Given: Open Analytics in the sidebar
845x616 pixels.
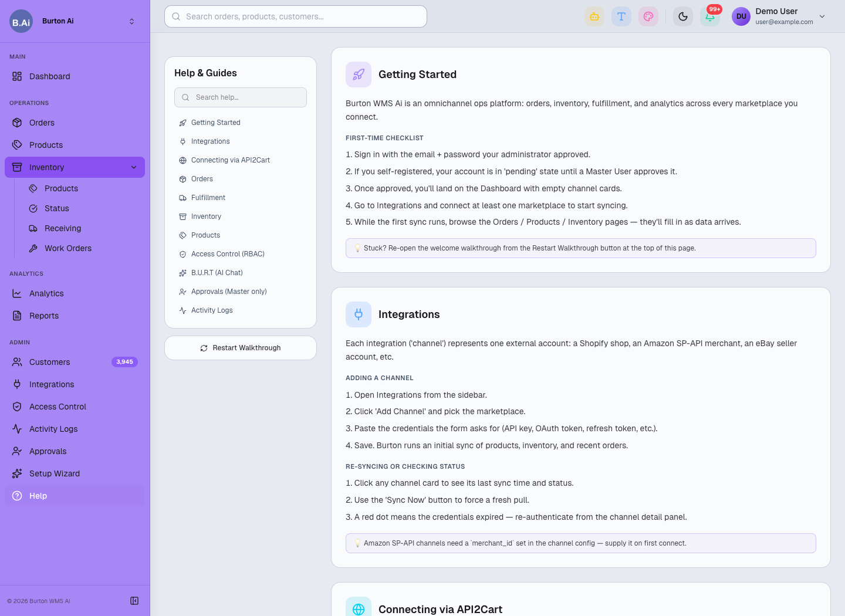Looking at the screenshot, I should (x=75, y=293).
